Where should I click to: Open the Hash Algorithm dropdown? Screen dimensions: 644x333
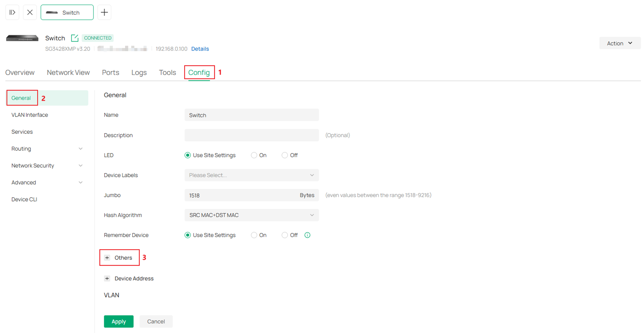[251, 215]
